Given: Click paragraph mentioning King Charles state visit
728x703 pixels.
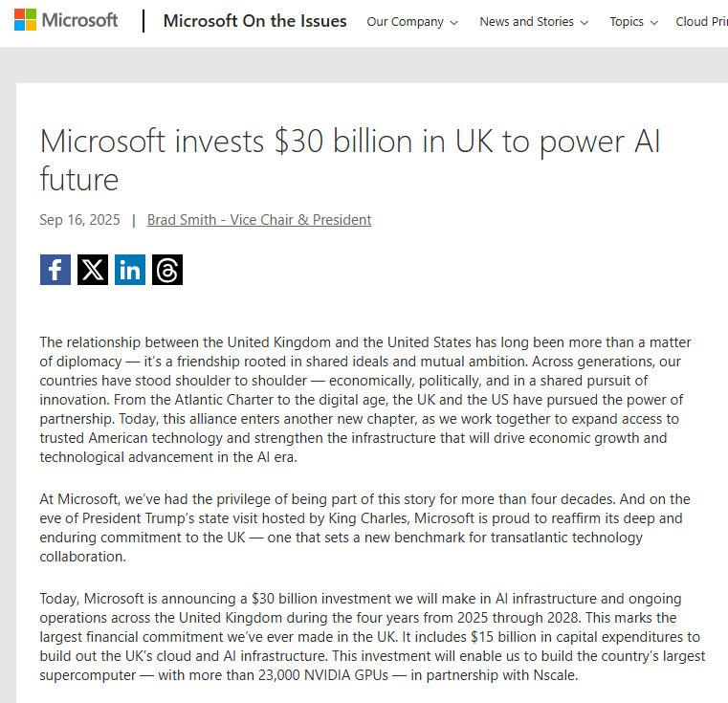Looking at the screenshot, I should (364, 528).
